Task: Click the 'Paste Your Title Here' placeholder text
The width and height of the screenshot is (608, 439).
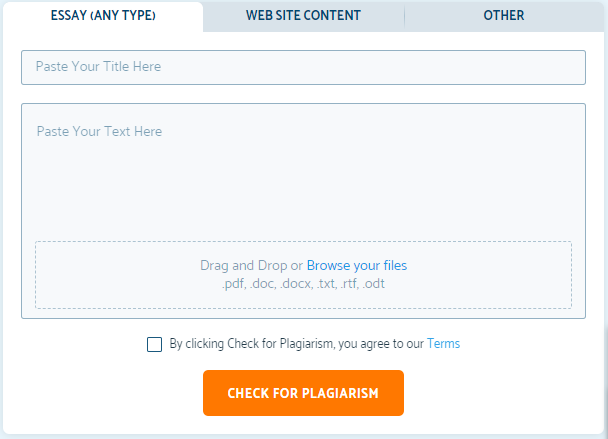Action: [98, 67]
